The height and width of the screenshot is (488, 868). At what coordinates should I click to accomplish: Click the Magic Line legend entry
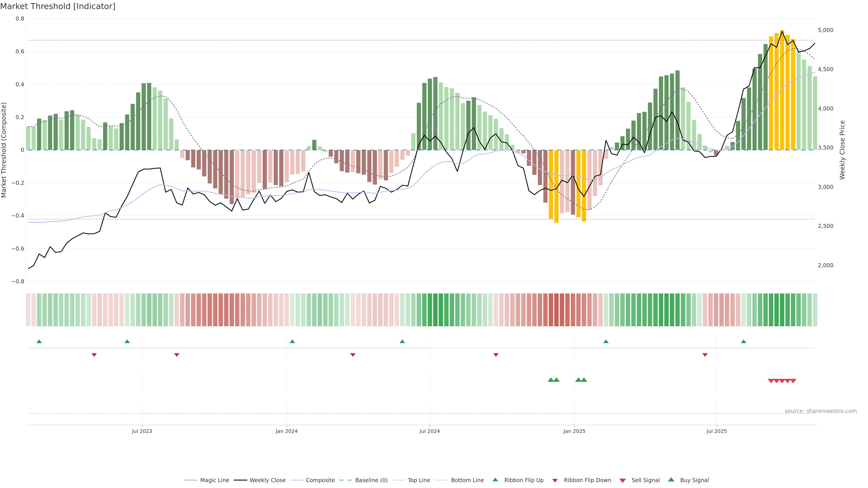click(x=214, y=480)
